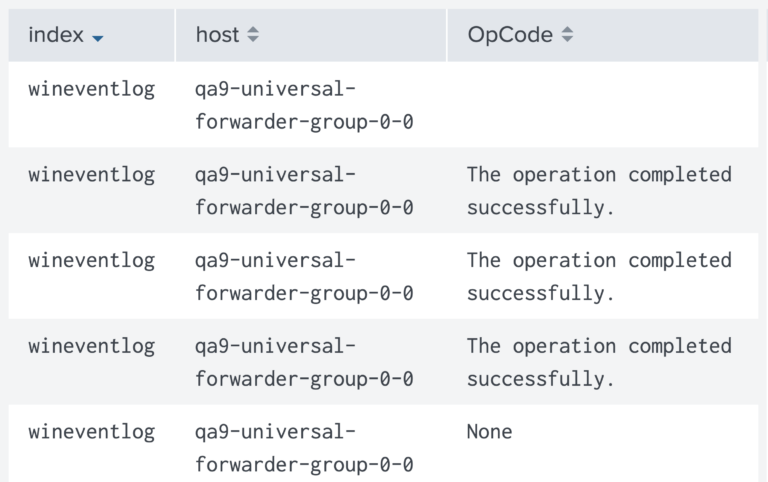This screenshot has width=768, height=482.
Task: Sort table by host column header
Action: (x=311, y=35)
